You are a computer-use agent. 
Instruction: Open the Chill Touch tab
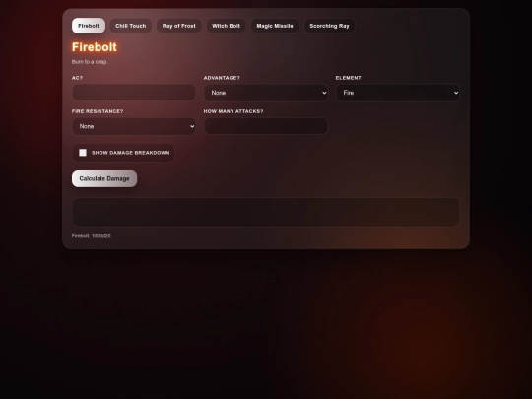click(x=131, y=26)
